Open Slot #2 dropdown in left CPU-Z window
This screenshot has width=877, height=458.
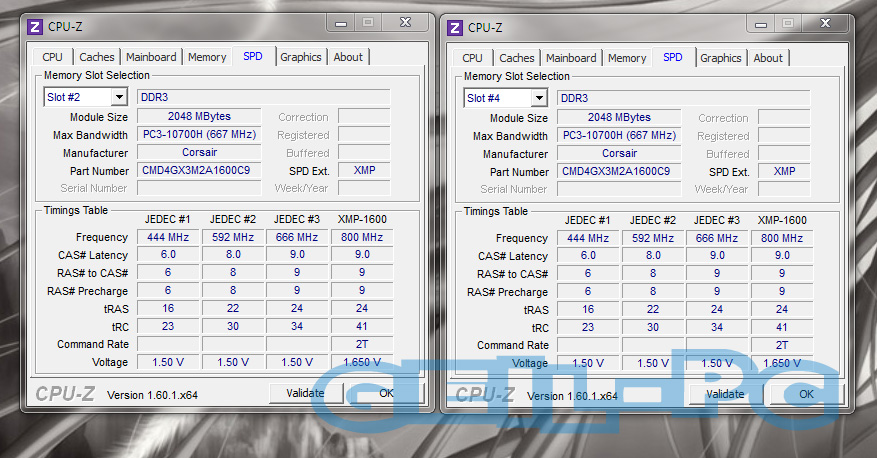point(119,97)
